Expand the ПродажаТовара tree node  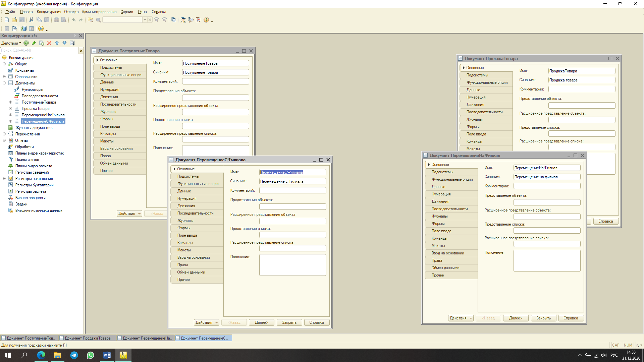pyautogui.click(x=10, y=109)
